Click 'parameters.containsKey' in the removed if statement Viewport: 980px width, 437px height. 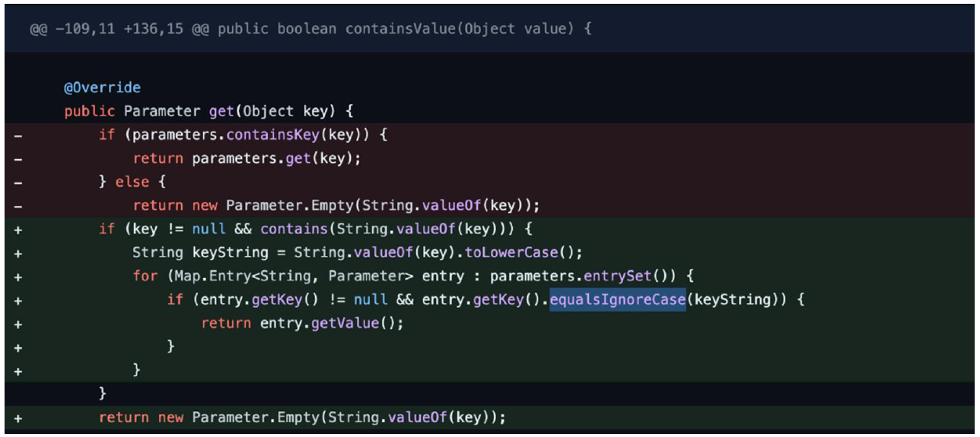pos(205,135)
